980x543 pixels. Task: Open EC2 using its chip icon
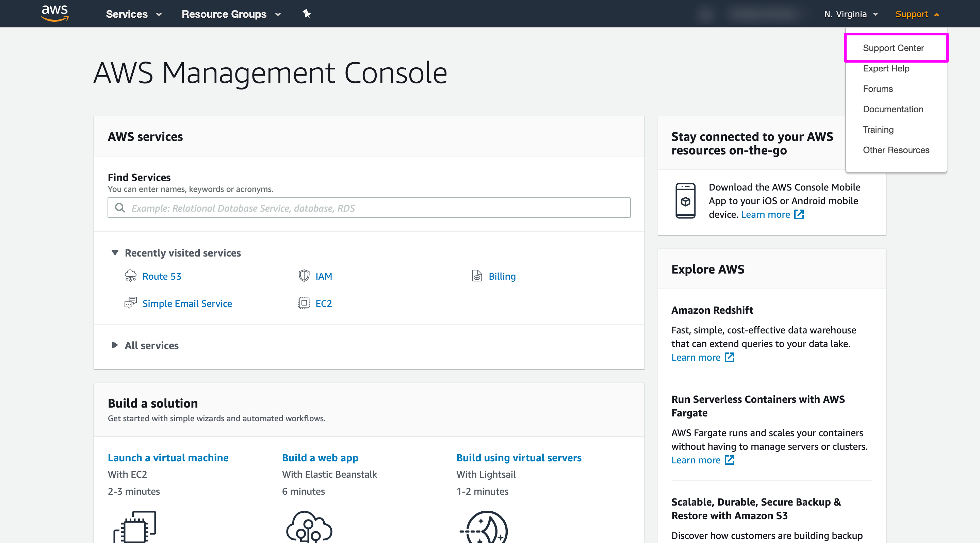[304, 303]
